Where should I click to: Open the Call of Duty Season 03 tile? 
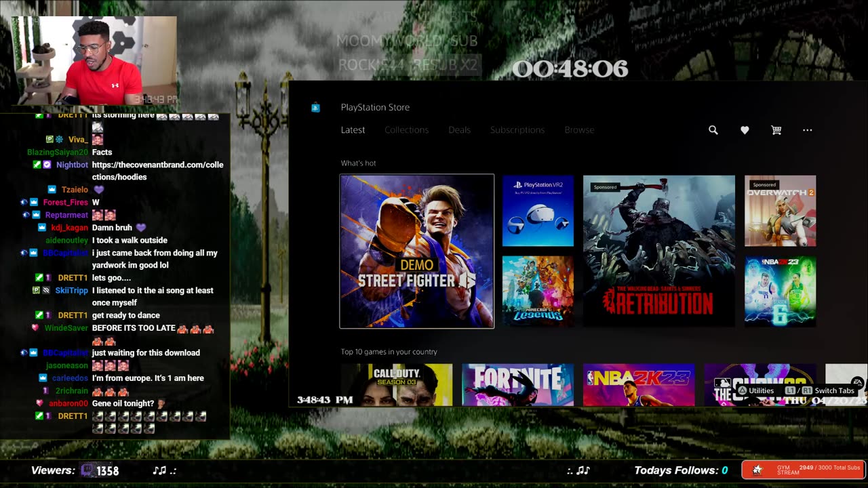pos(397,385)
